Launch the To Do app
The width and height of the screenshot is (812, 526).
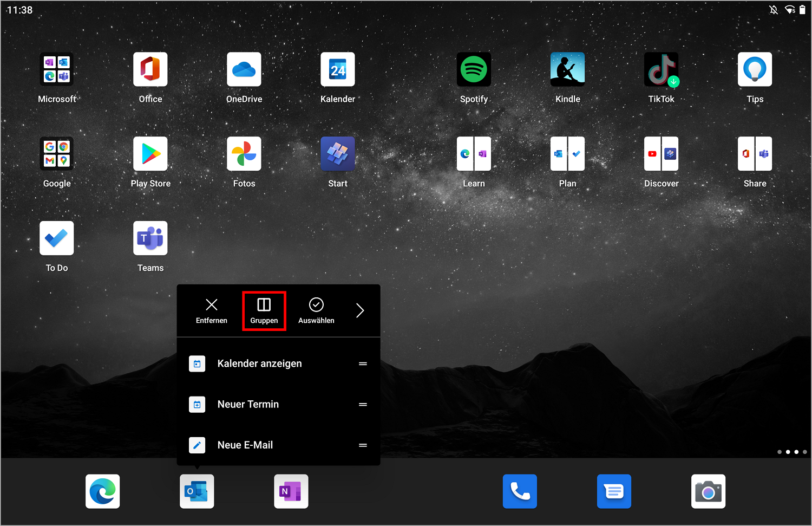[x=57, y=238]
